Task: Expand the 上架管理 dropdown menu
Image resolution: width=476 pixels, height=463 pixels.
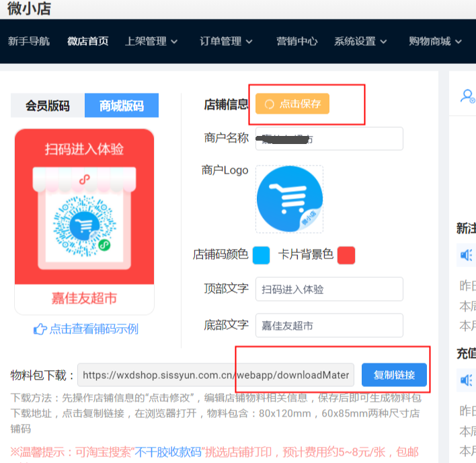Action: point(151,41)
